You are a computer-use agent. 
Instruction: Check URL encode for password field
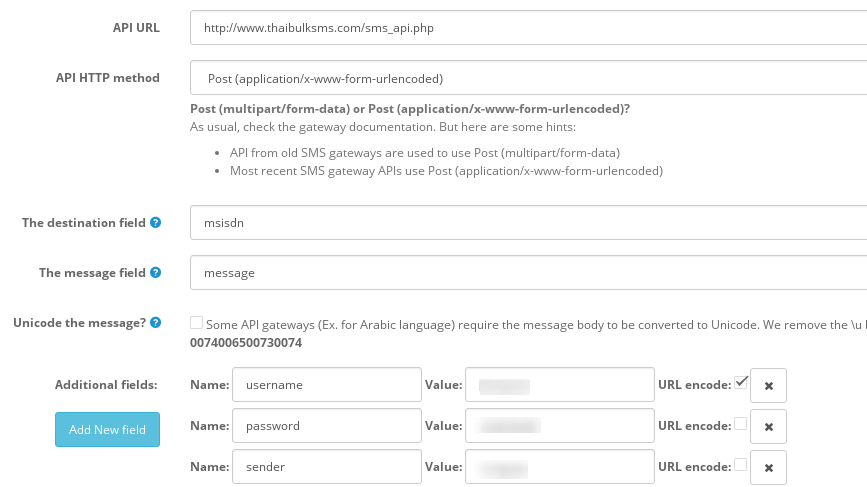pos(741,424)
